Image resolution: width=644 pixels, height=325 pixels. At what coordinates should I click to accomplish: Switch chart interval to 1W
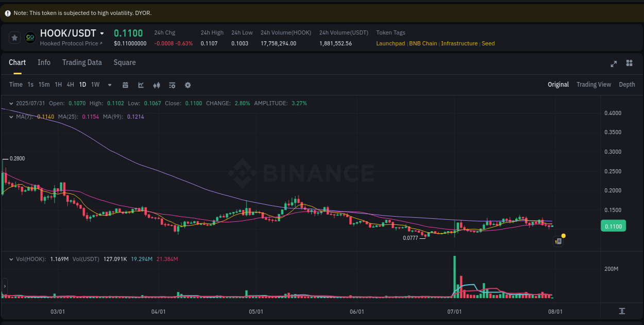tap(95, 84)
